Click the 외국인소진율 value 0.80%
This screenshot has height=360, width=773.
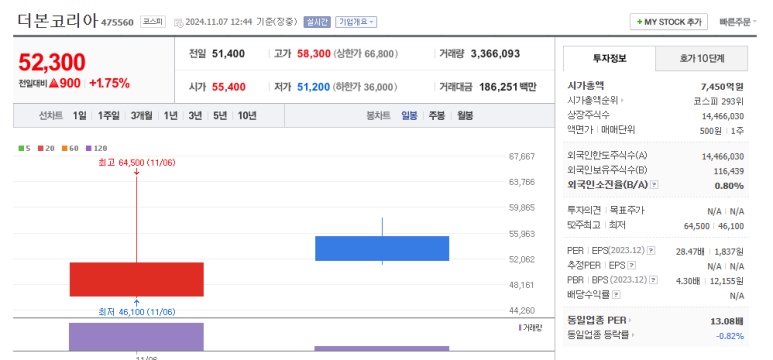click(729, 185)
